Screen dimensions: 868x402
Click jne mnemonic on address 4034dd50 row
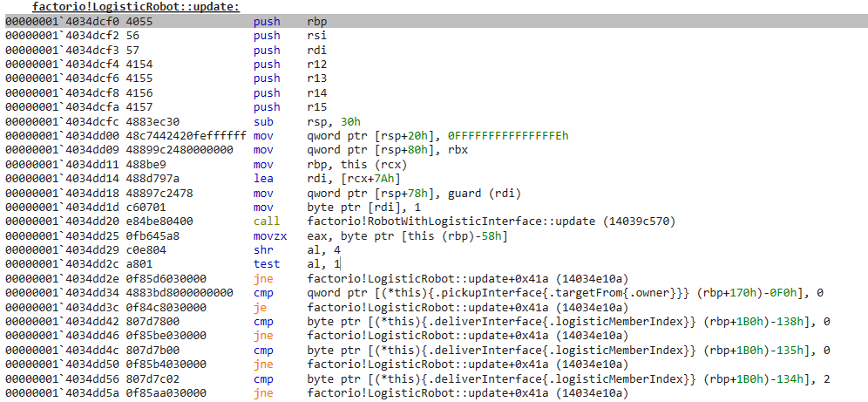(263, 365)
